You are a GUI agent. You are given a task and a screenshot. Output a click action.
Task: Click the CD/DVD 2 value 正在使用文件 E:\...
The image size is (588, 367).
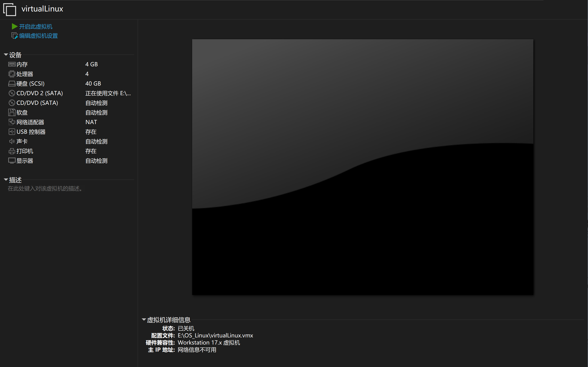coord(108,93)
